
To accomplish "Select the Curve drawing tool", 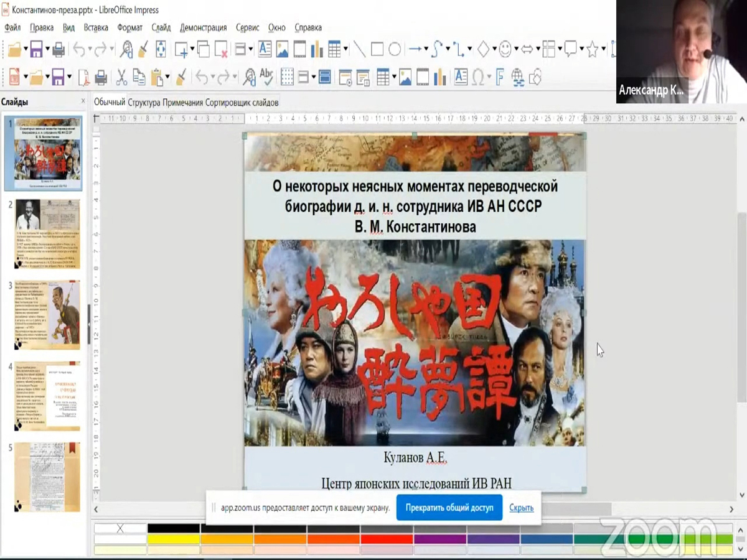I will pos(436,49).
